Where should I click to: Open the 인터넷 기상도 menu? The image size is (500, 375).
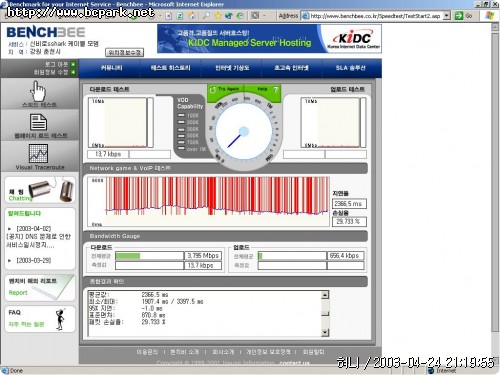[x=232, y=68]
